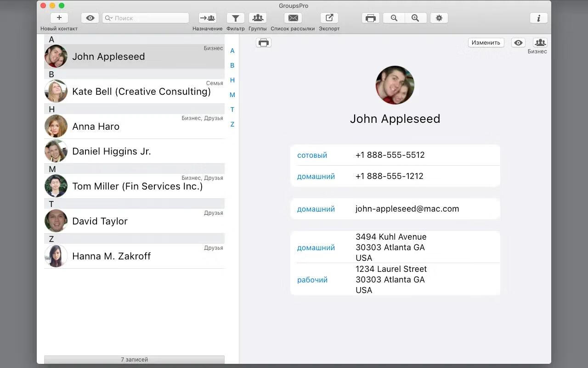Select David Taylor in the list
Image resolution: width=588 pixels, height=368 pixels.
134,221
